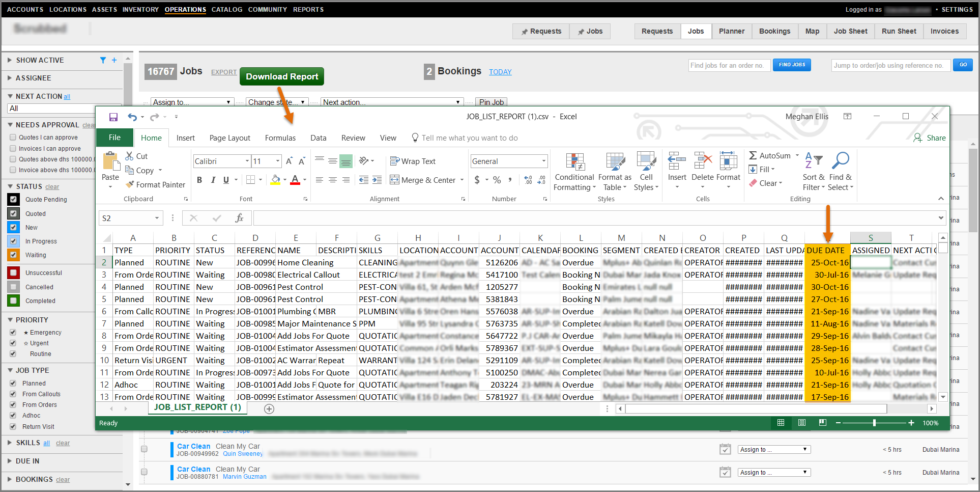Image resolution: width=980 pixels, height=492 pixels.
Task: Toggle the Quote Pending status checkbox
Action: (14, 199)
